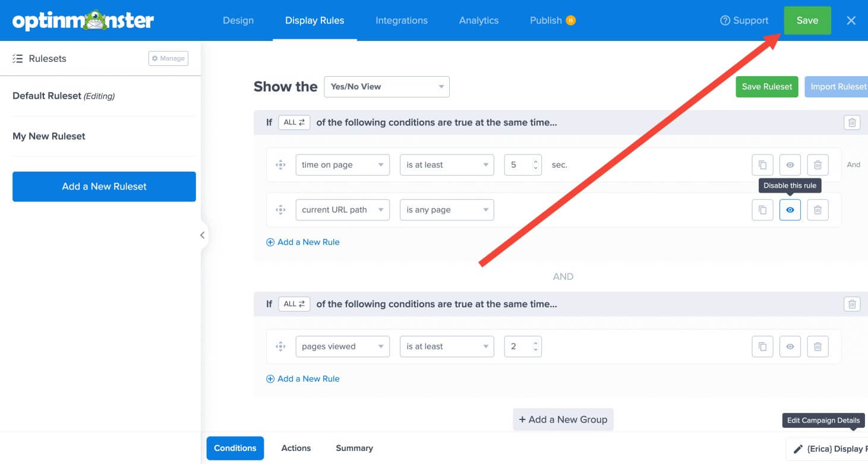Viewport: 868px width, 464px height.
Task: Delete the first condition group
Action: pyautogui.click(x=852, y=122)
